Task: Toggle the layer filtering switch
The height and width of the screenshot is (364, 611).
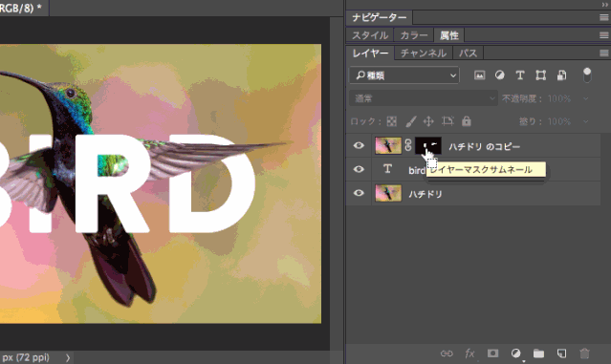Action: [x=587, y=75]
